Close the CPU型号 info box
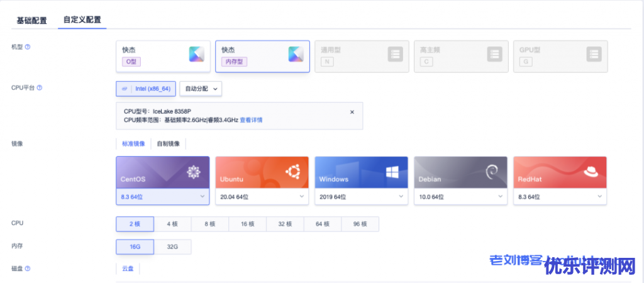This screenshot has width=644, height=283. click(x=352, y=111)
